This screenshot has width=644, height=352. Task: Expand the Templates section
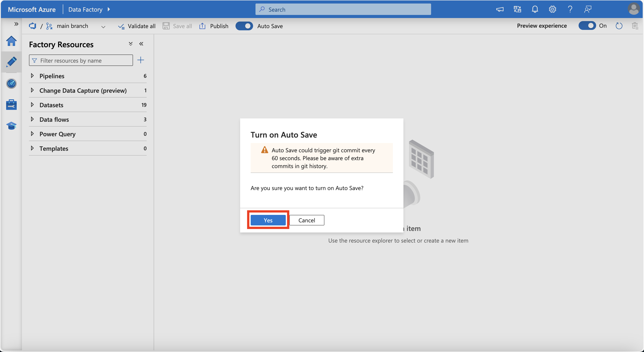tap(32, 147)
